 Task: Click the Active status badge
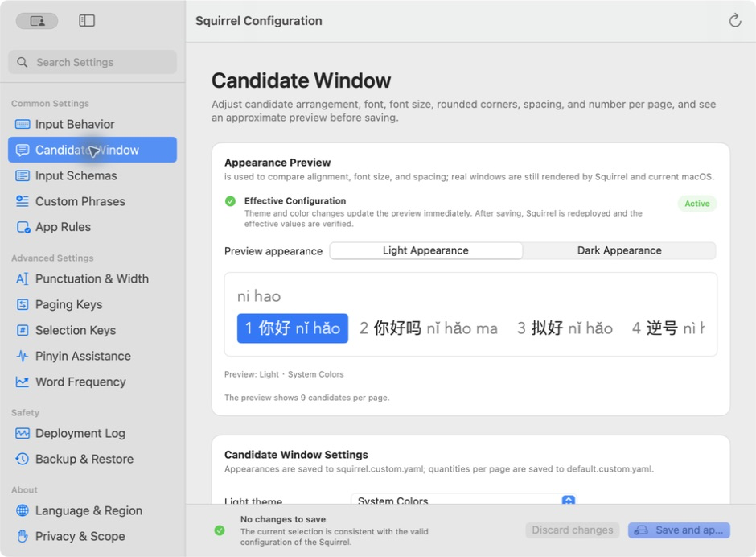tap(697, 204)
